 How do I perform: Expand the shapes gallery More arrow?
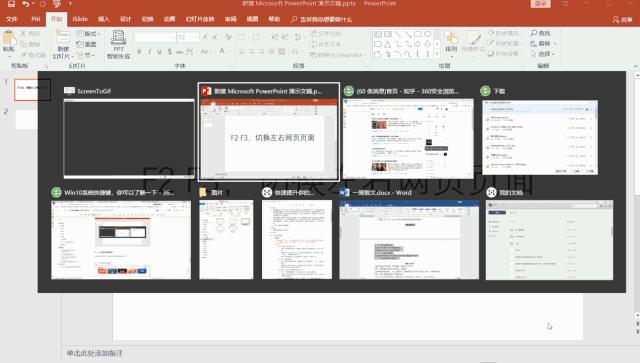coord(437,54)
